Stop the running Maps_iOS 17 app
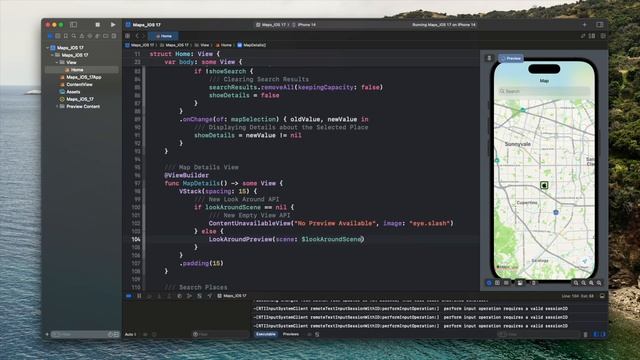640x360 pixels. (98, 24)
